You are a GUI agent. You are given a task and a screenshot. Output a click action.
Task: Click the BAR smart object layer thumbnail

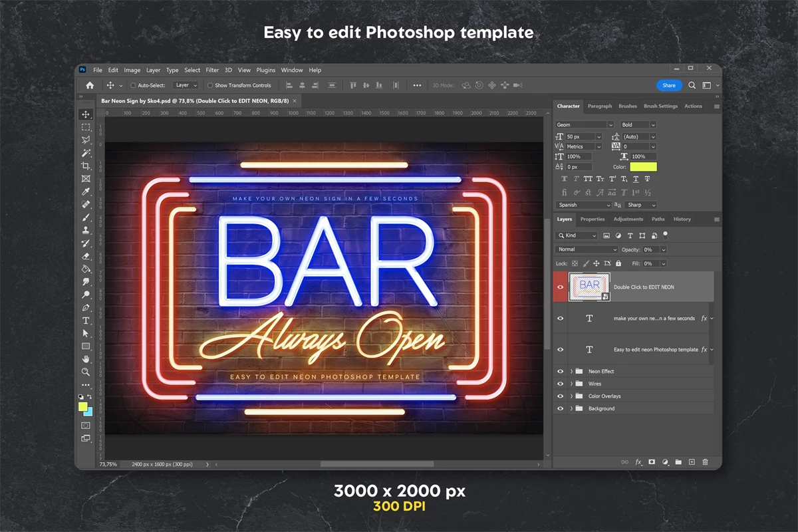click(x=589, y=287)
